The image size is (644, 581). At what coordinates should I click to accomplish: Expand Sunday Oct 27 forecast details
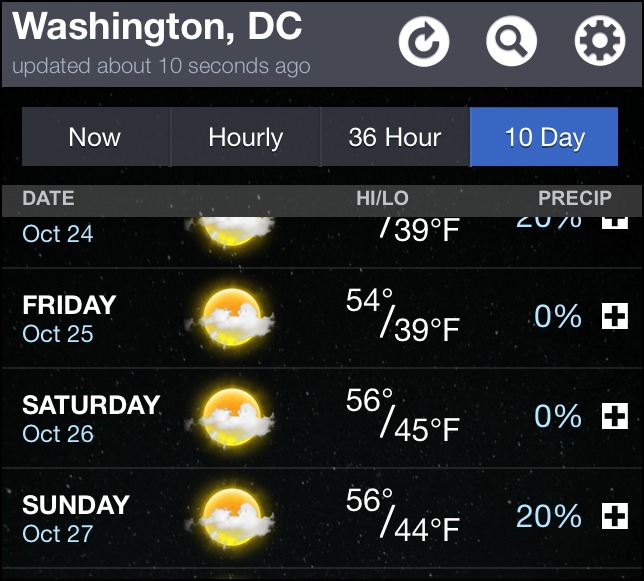[614, 517]
